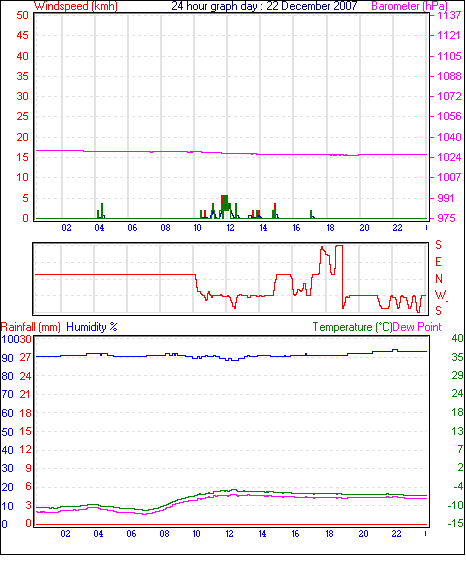Click the Humidity % legend label
This screenshot has width=466, height=563.
click(92, 327)
